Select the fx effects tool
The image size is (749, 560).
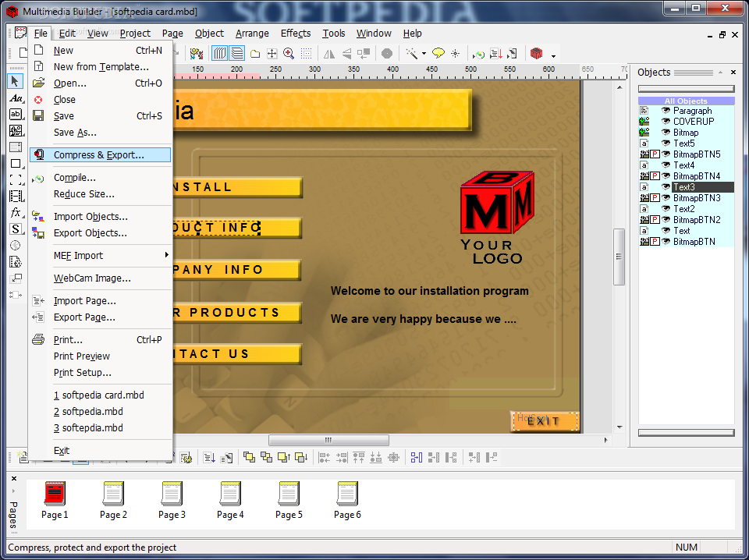(x=16, y=212)
